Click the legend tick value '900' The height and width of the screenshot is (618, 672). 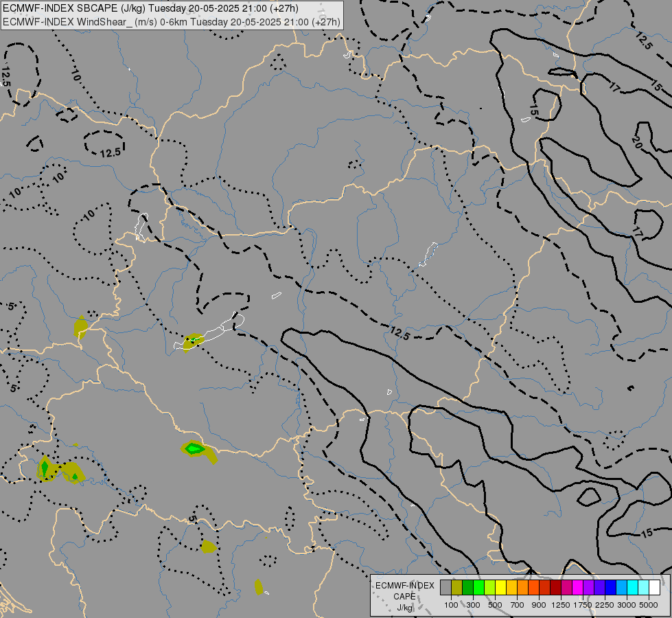coord(539,605)
